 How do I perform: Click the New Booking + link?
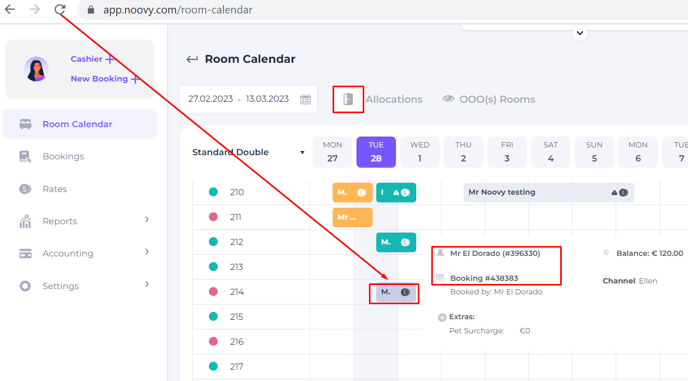click(105, 79)
